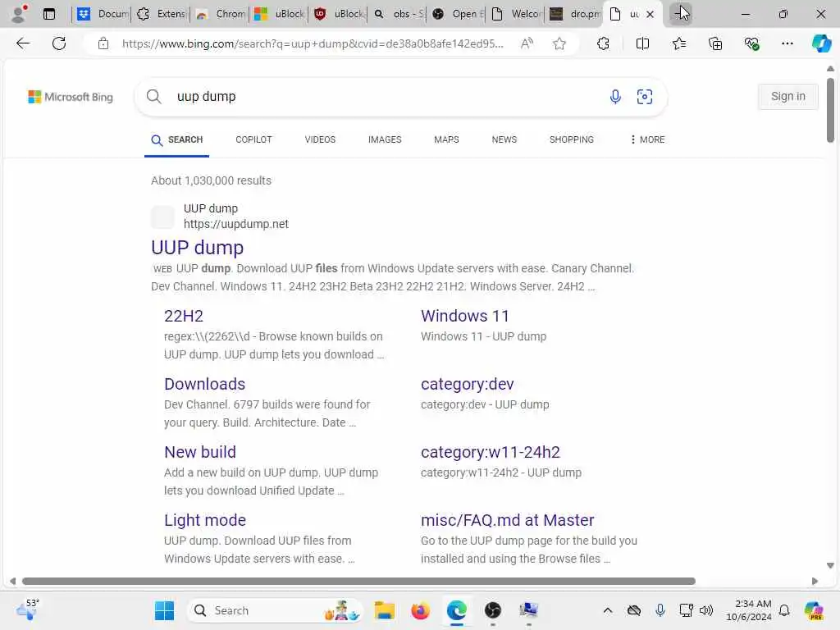The image size is (840, 630).
Task: Open Read aloud icon in address bar
Action: click(x=527, y=43)
